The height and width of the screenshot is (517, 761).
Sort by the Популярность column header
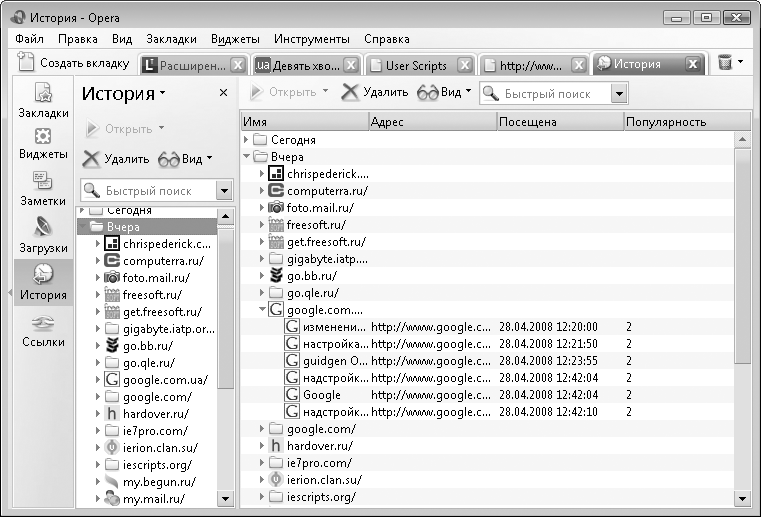point(687,121)
